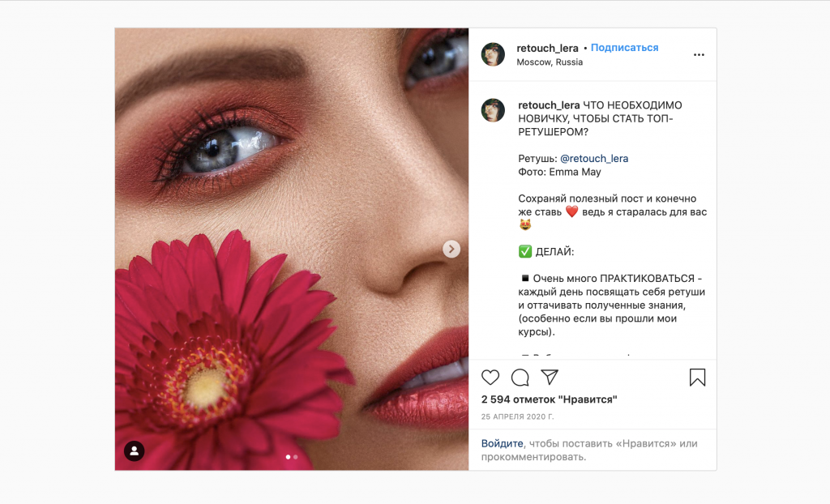Open the three-dot more options menu
Image resolution: width=830 pixels, height=504 pixels.
(699, 55)
